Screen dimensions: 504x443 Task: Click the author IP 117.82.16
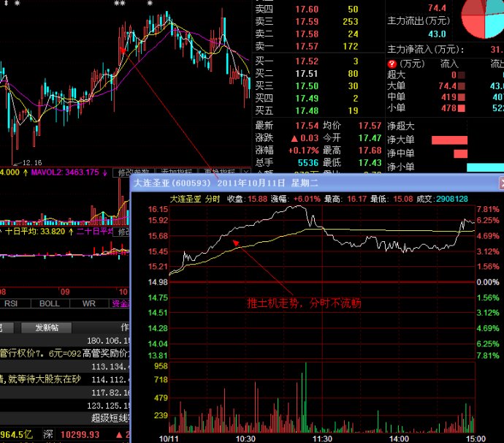point(110,393)
